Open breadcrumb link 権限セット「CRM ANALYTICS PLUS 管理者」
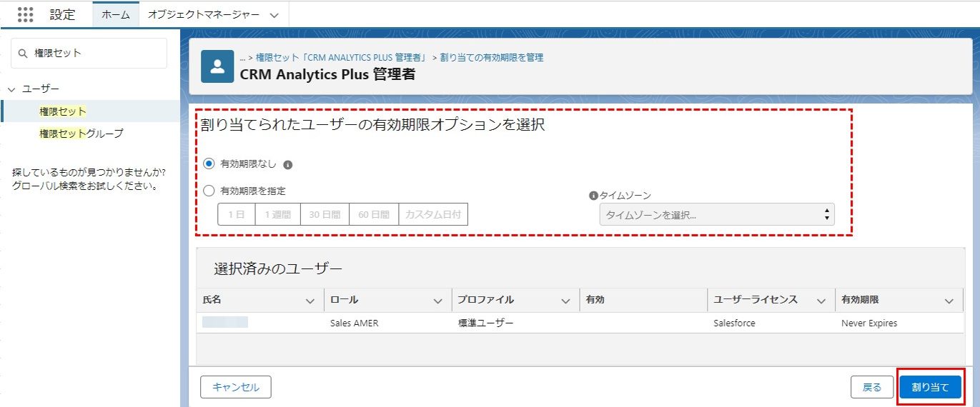Image resolution: width=980 pixels, height=407 pixels. click(x=342, y=57)
